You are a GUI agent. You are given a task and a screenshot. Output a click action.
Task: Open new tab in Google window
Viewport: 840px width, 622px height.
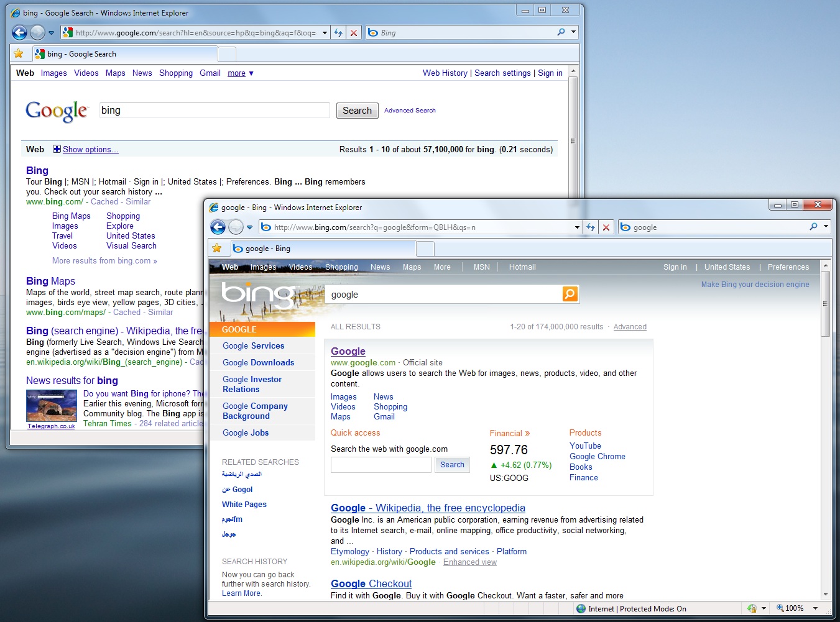(227, 55)
